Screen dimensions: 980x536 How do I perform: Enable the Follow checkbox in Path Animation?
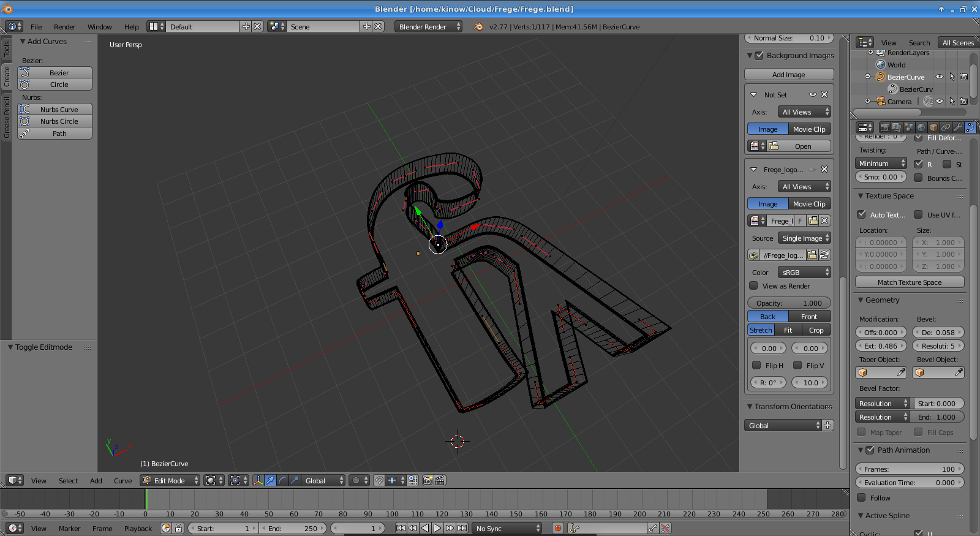(x=862, y=497)
